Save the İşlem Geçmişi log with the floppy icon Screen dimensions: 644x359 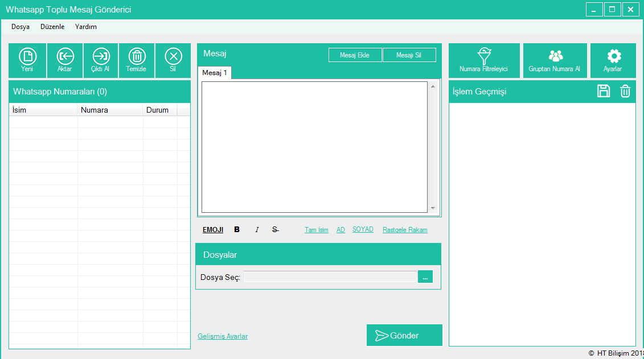pyautogui.click(x=604, y=91)
